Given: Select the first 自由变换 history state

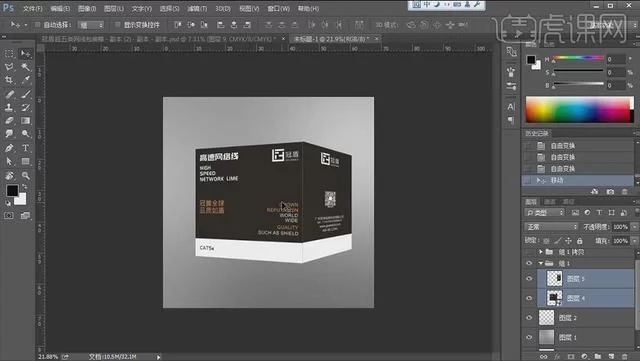Looking at the screenshot, I should pos(578,146).
